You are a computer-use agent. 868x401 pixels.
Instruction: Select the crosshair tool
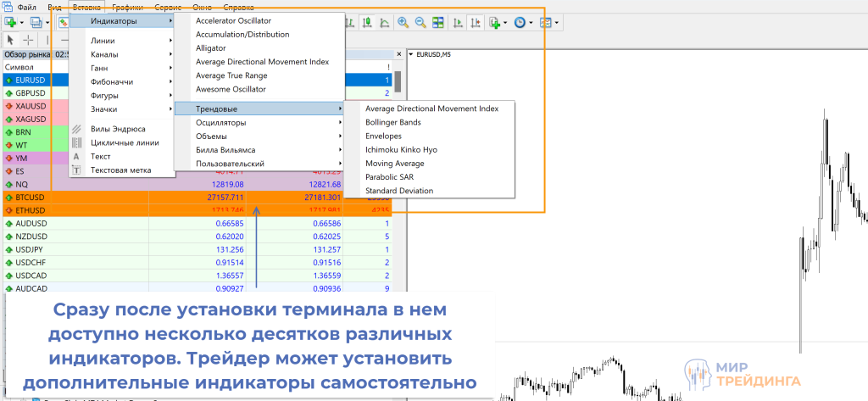tap(29, 40)
